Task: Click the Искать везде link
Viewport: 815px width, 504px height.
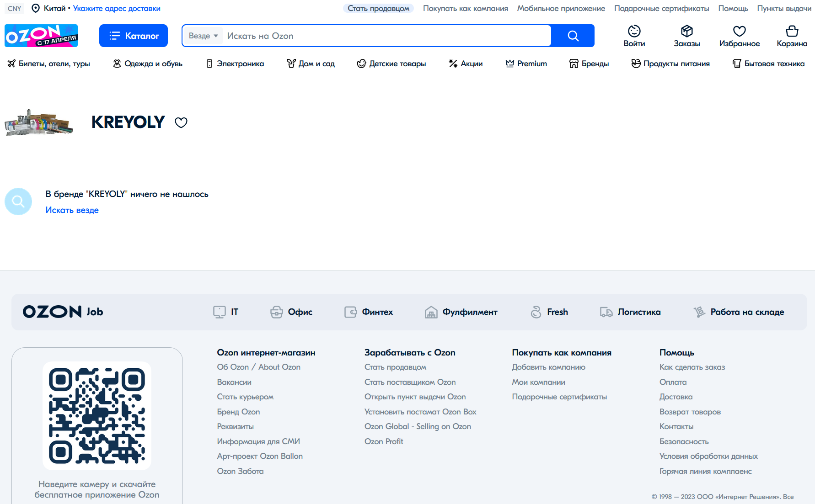Action: (x=72, y=210)
